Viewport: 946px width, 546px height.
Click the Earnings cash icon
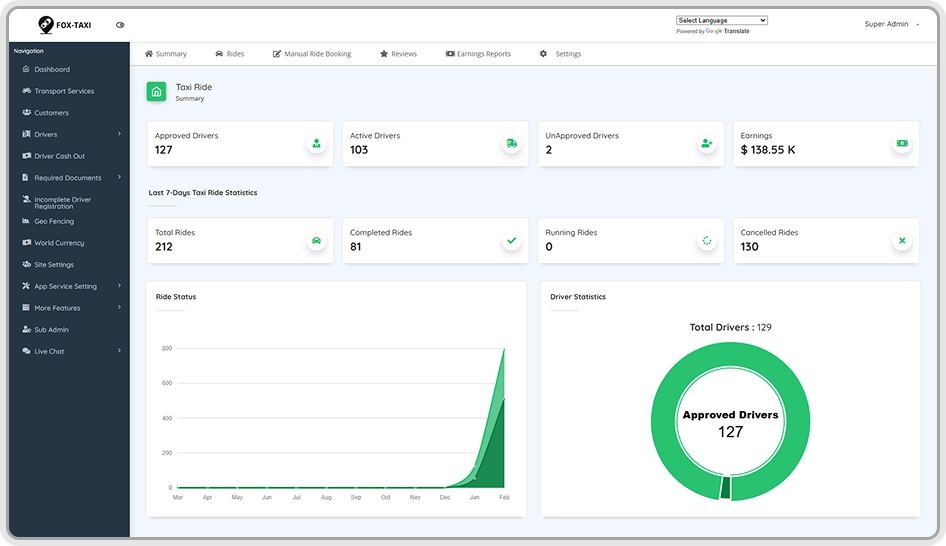point(902,144)
